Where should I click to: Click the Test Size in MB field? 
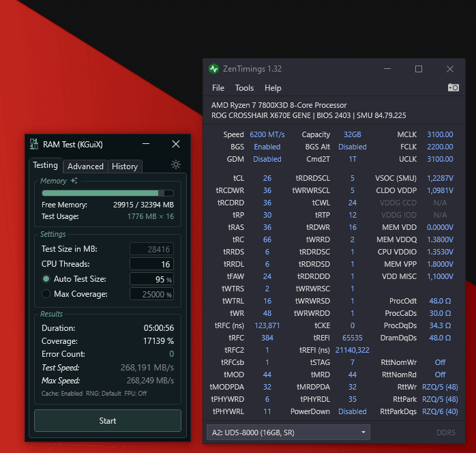pyautogui.click(x=152, y=249)
